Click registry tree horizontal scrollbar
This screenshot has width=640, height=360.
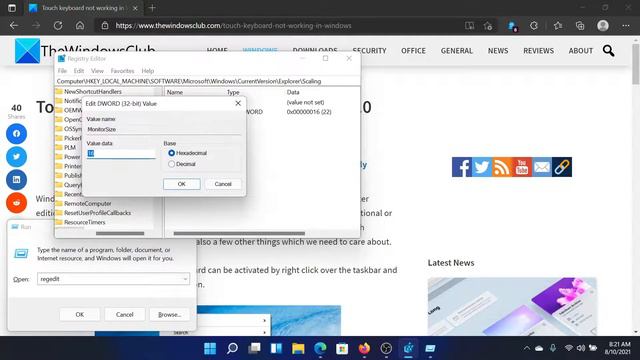pos(120,233)
